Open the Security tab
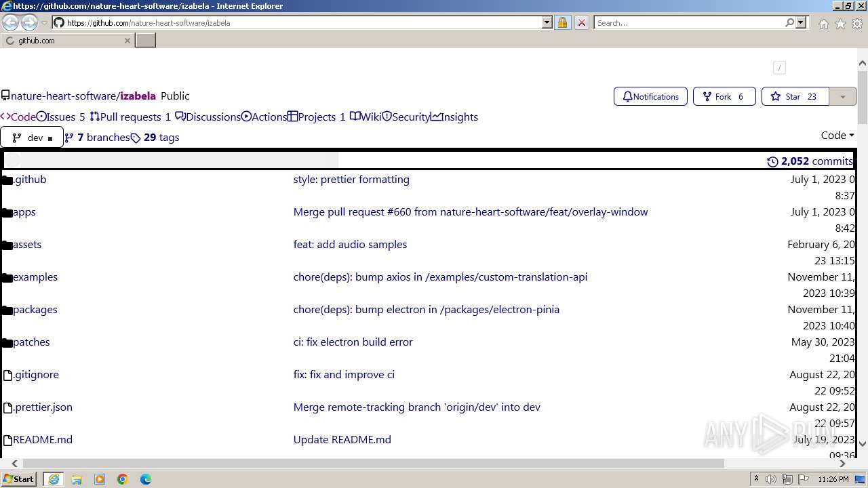 tap(406, 117)
